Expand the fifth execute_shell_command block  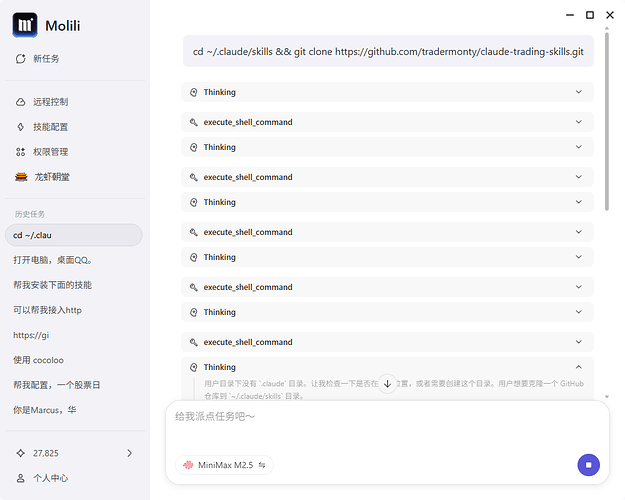[387, 342]
